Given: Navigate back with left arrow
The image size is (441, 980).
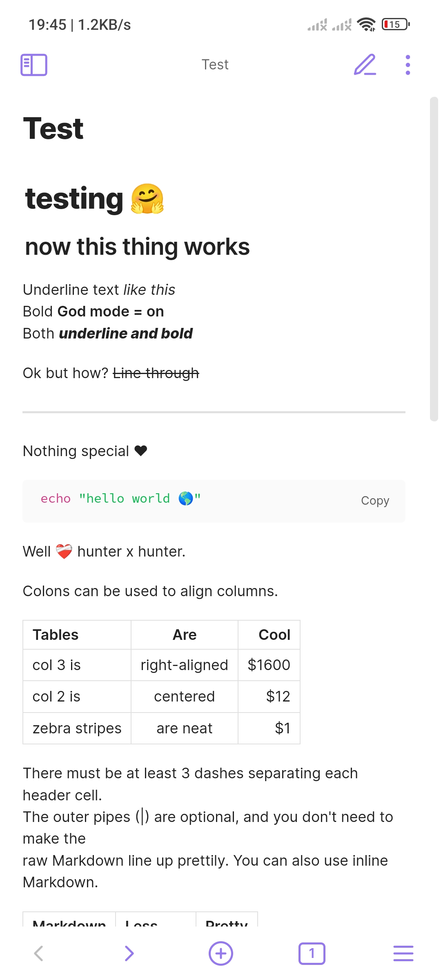Looking at the screenshot, I should click(39, 953).
